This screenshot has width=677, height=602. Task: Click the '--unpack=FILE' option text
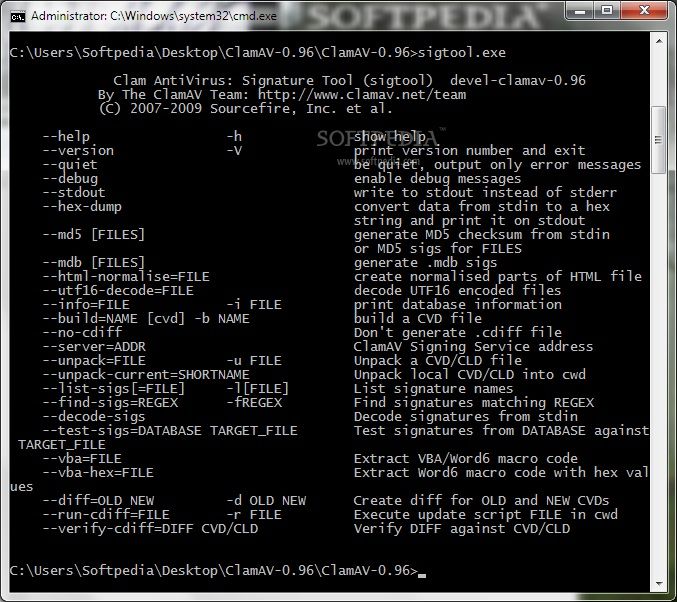[94, 361]
